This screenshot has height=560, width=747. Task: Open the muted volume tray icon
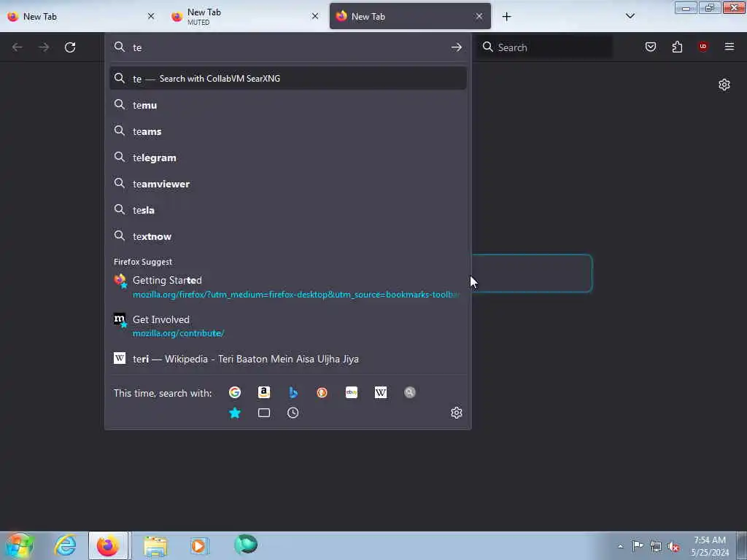click(x=673, y=547)
